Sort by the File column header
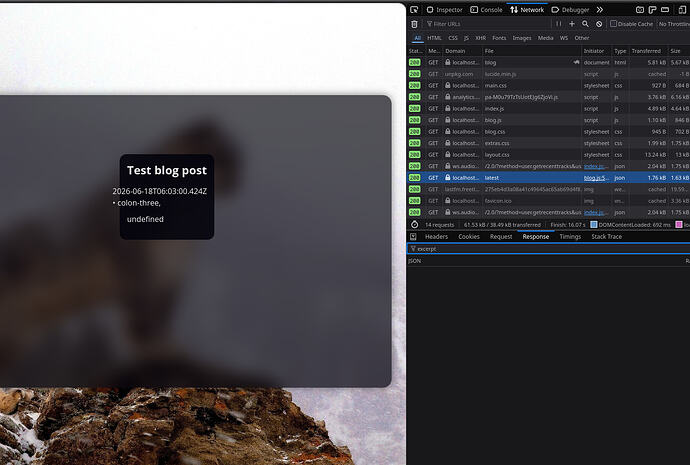This screenshot has width=690, height=465. tap(532, 51)
